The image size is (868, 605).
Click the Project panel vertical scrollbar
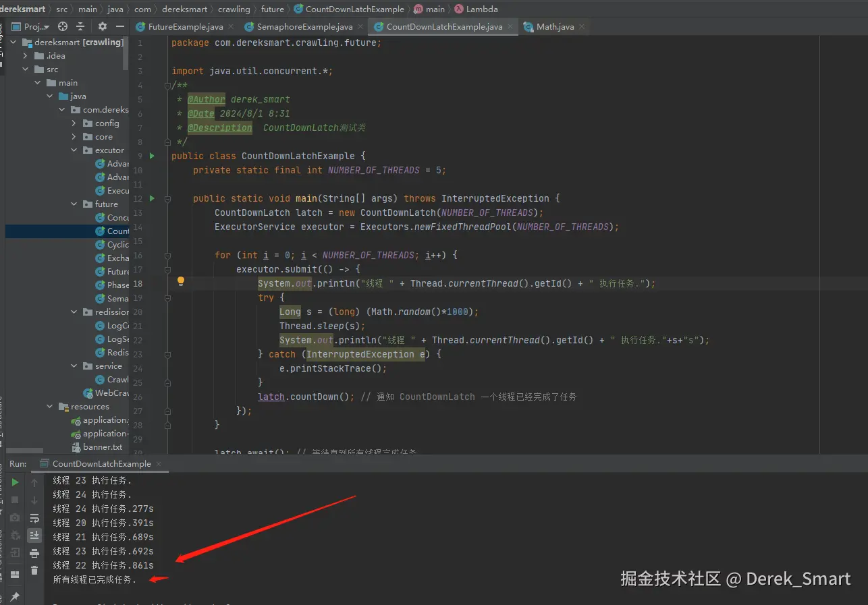pos(126,53)
